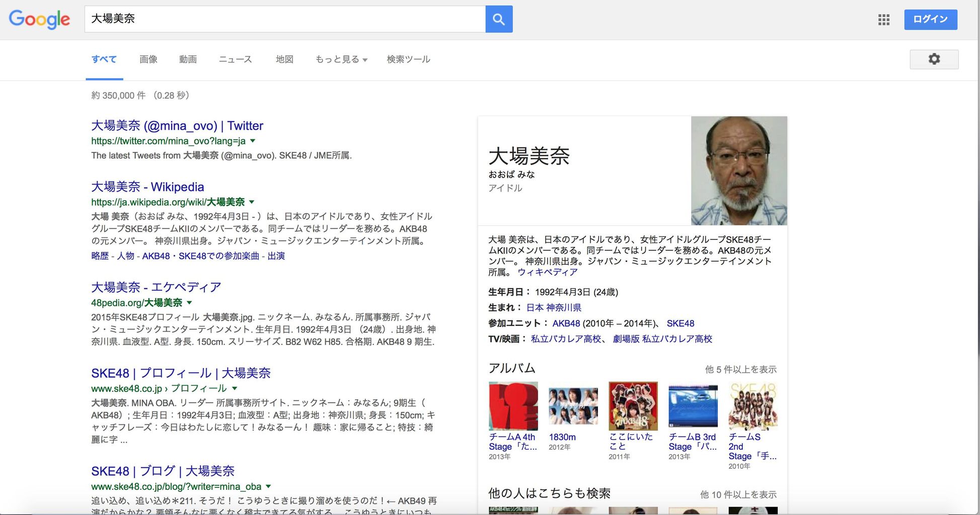Show more albums via 他 5 件以上を表示
The width and height of the screenshot is (980, 515).
point(741,370)
